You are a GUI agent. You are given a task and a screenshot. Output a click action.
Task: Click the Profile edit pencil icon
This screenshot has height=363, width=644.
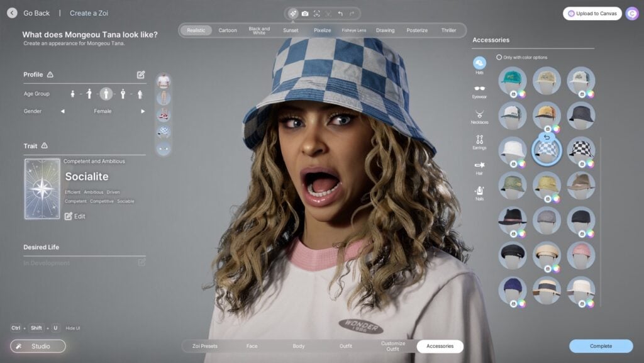pyautogui.click(x=141, y=75)
